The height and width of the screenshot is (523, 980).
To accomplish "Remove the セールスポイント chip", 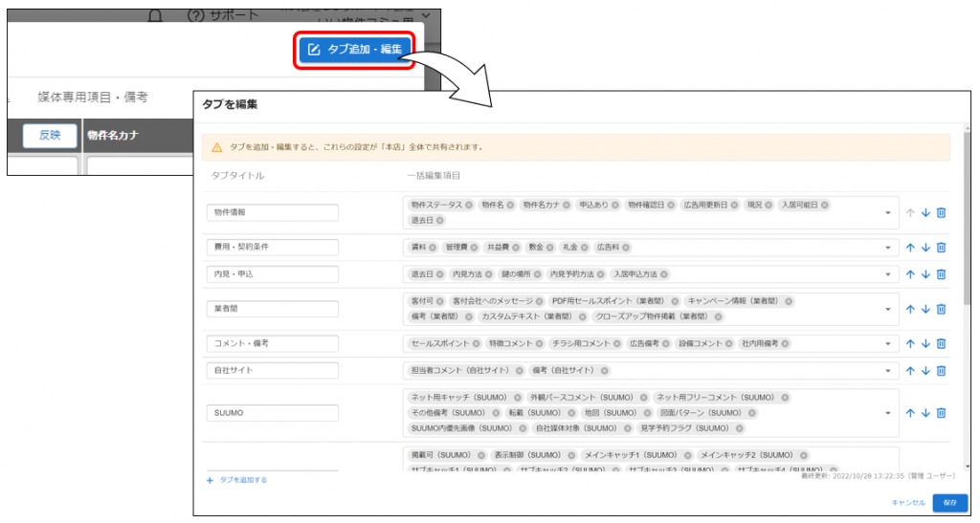I will coord(477,343).
